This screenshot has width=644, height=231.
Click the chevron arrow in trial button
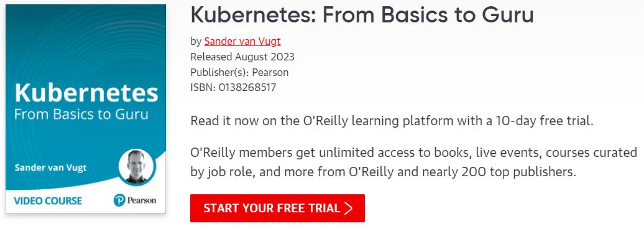point(348,208)
